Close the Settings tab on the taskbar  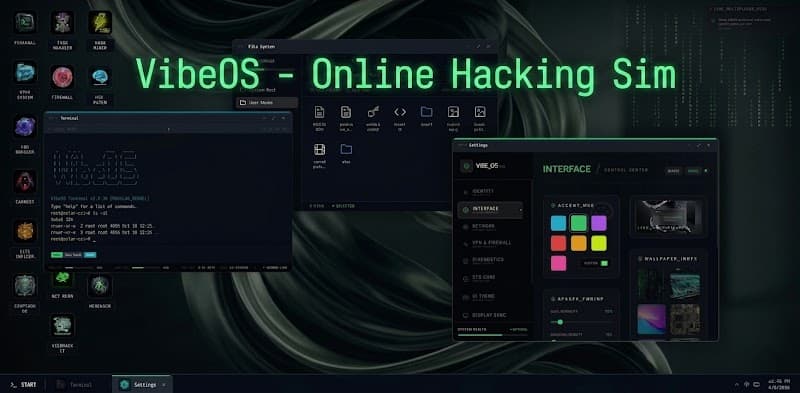pyautogui.click(x=164, y=384)
